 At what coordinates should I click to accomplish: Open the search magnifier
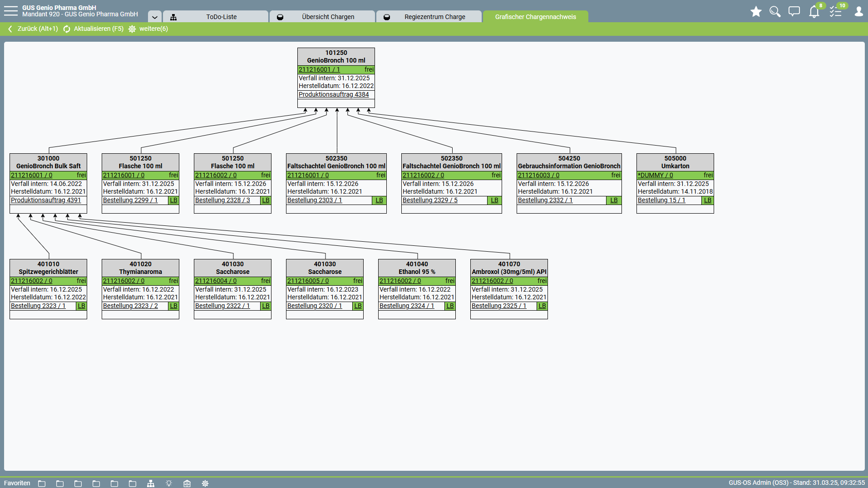click(x=775, y=12)
